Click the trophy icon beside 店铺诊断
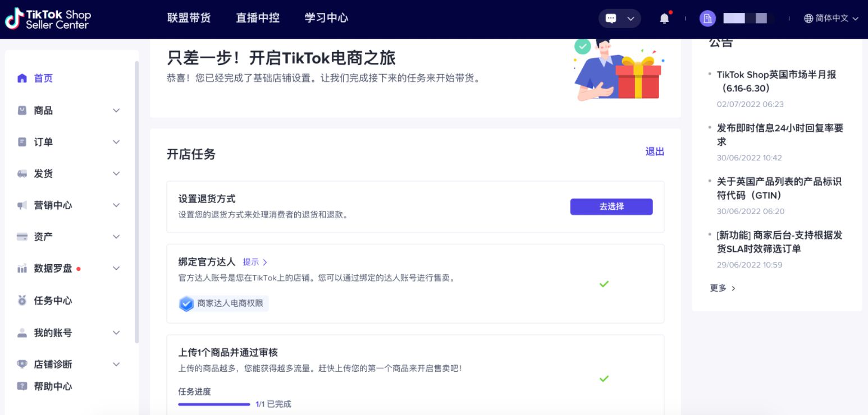The width and height of the screenshot is (868, 415). coord(22,364)
